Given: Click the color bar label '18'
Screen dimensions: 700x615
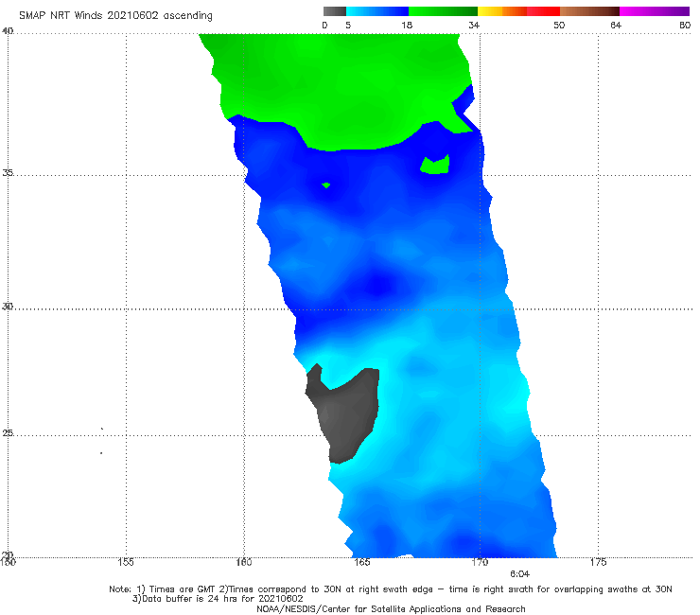Looking at the screenshot, I should point(407,26).
